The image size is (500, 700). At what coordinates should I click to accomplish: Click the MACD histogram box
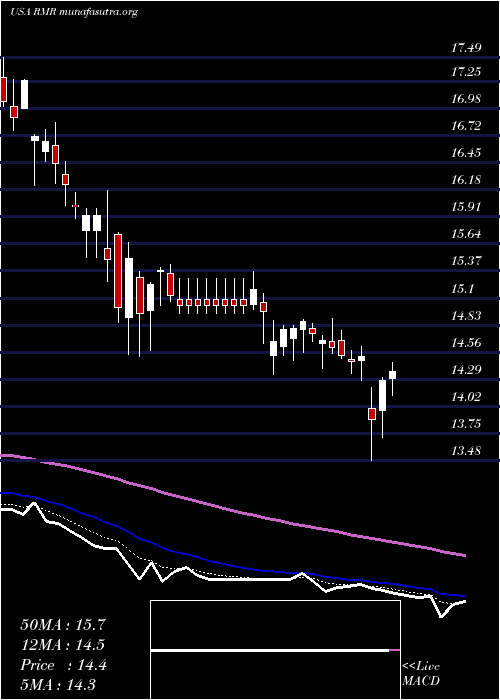275,650
